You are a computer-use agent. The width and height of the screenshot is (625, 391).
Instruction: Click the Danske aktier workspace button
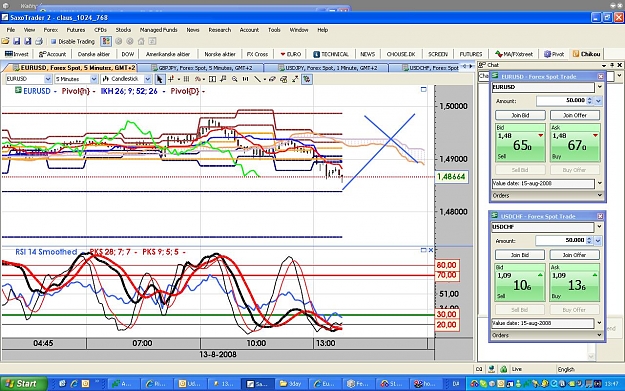94,54
